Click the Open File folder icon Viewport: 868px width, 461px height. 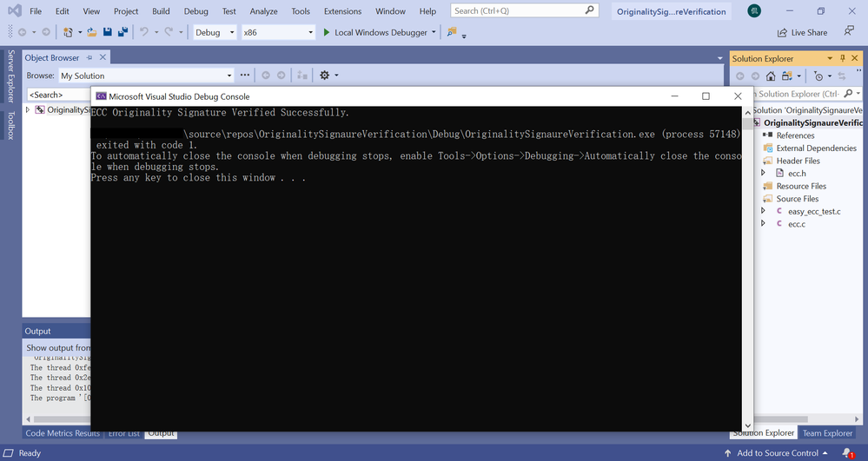pos(92,33)
